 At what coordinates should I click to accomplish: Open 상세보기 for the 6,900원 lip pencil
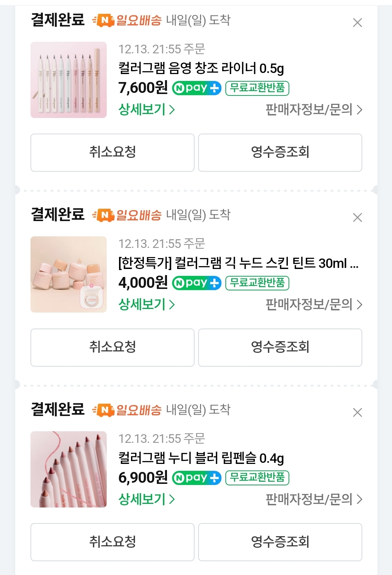(147, 499)
